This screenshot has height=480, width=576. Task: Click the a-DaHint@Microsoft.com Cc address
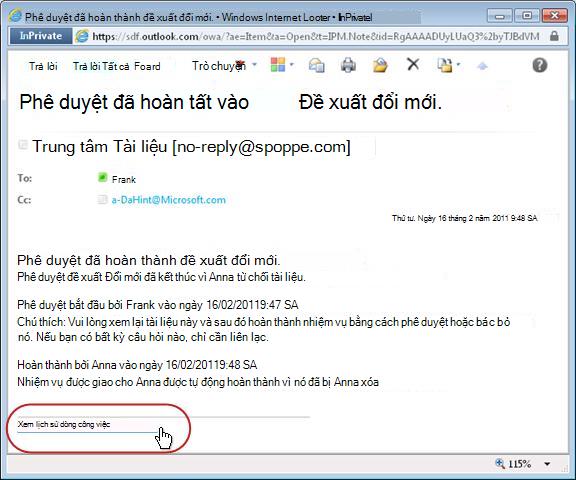[169, 200]
